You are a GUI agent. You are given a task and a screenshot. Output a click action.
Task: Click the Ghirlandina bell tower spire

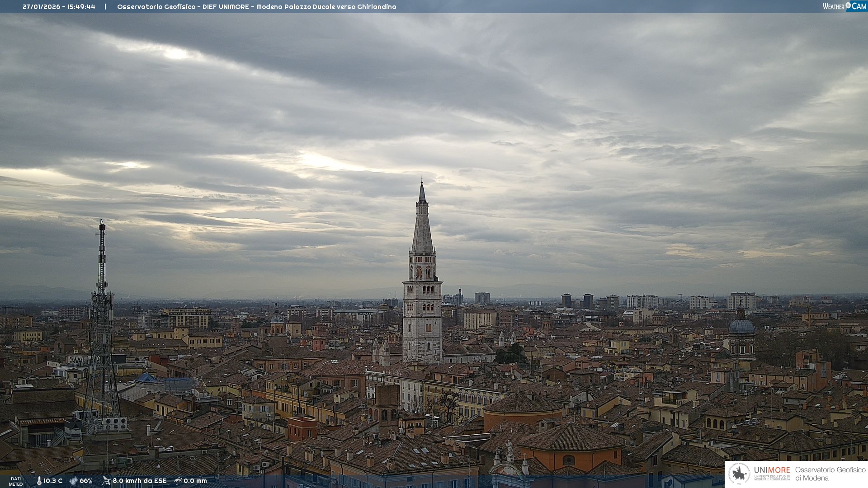(422, 226)
